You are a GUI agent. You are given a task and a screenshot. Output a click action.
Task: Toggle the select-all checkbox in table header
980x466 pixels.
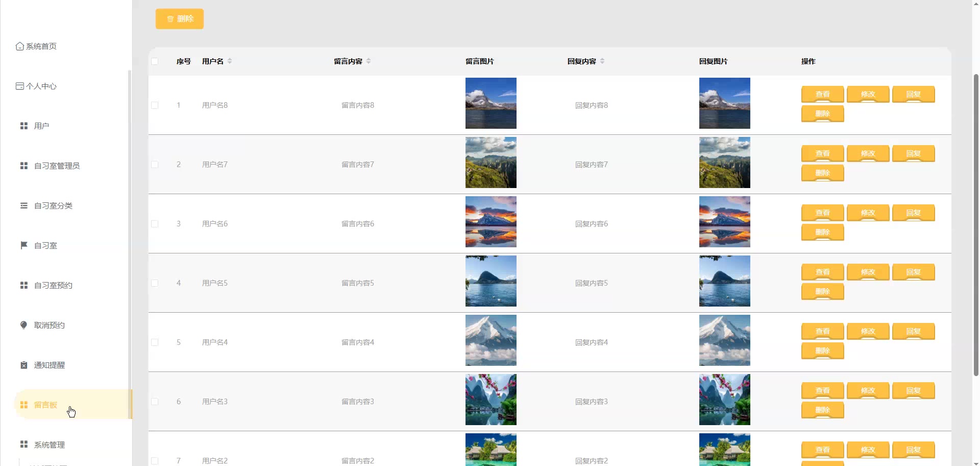[155, 61]
